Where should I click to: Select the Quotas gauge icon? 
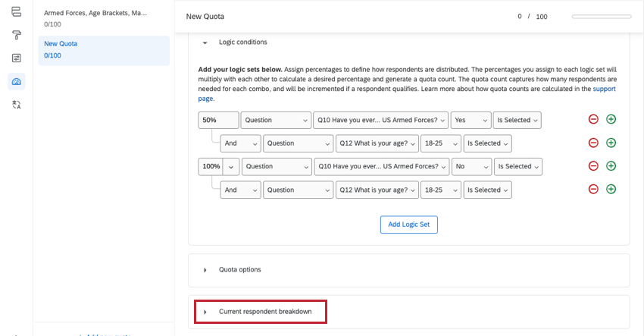(17, 81)
